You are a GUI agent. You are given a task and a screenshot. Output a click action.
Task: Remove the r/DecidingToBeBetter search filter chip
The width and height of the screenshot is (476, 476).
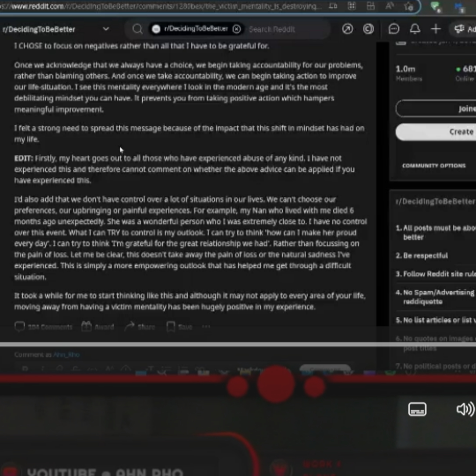pyautogui.click(x=237, y=29)
